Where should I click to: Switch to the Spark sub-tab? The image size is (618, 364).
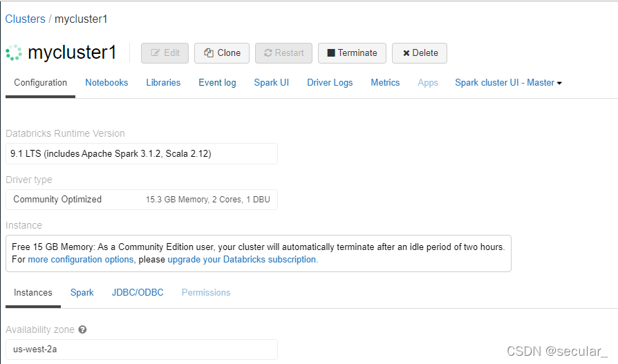pos(82,293)
